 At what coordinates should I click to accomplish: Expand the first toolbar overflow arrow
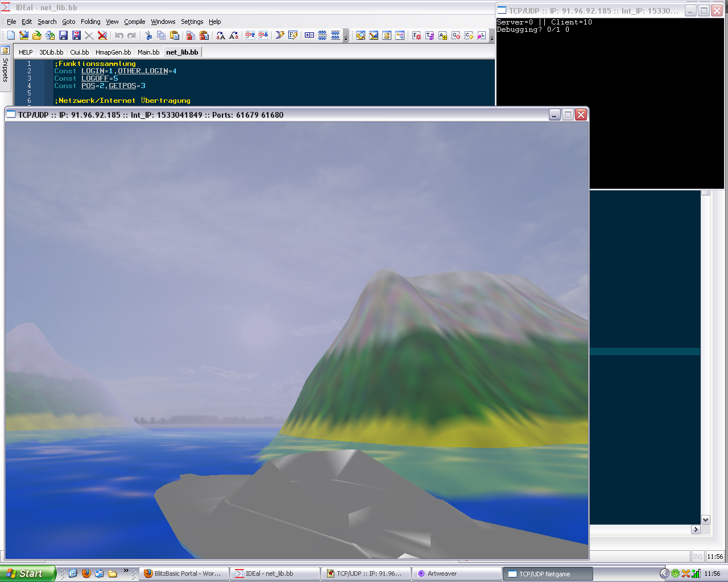346,39
